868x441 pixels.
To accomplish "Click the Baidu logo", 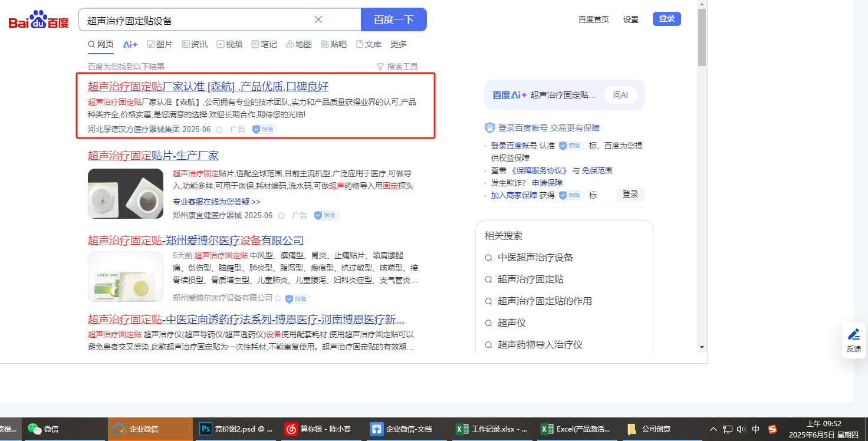I will pyautogui.click(x=38, y=21).
